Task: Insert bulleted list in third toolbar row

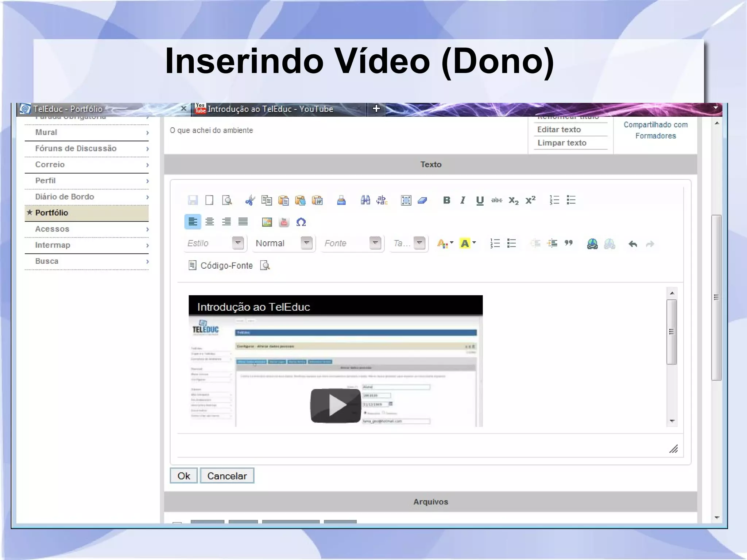Action: [x=511, y=244]
